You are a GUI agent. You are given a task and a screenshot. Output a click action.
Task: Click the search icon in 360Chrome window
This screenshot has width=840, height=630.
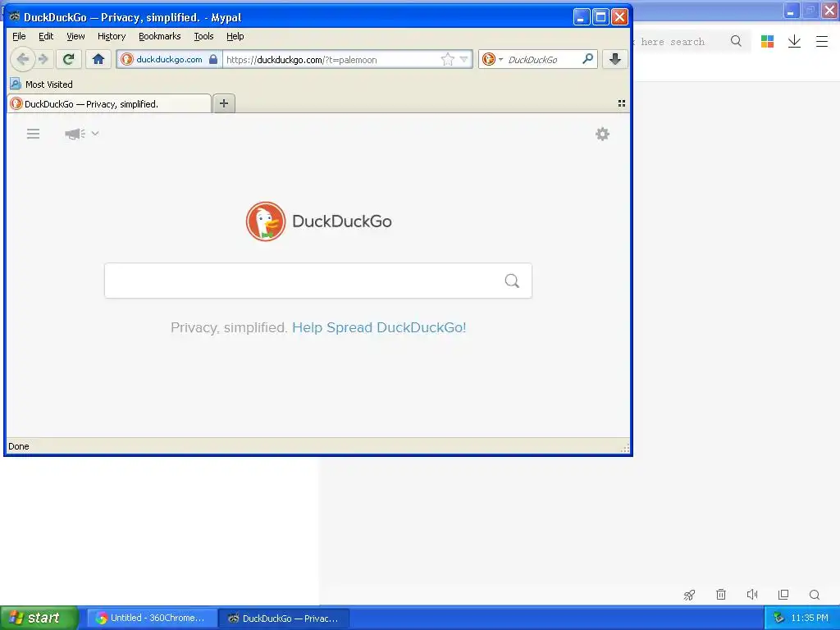point(736,41)
